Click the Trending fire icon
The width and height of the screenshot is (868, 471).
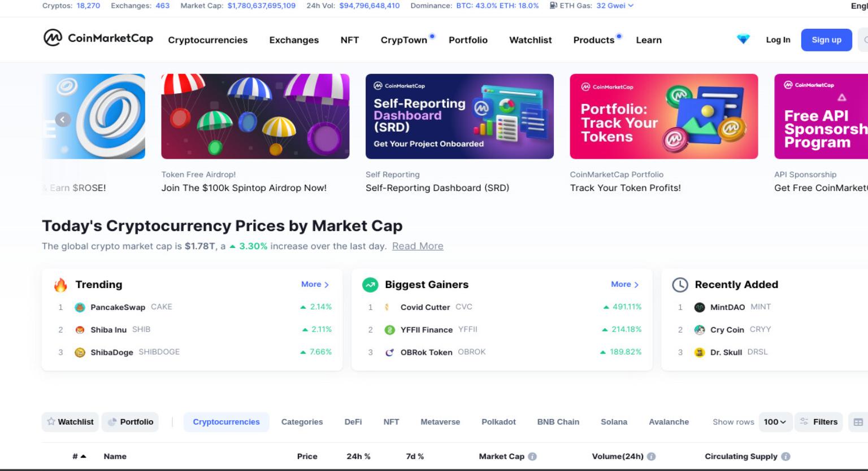60,285
